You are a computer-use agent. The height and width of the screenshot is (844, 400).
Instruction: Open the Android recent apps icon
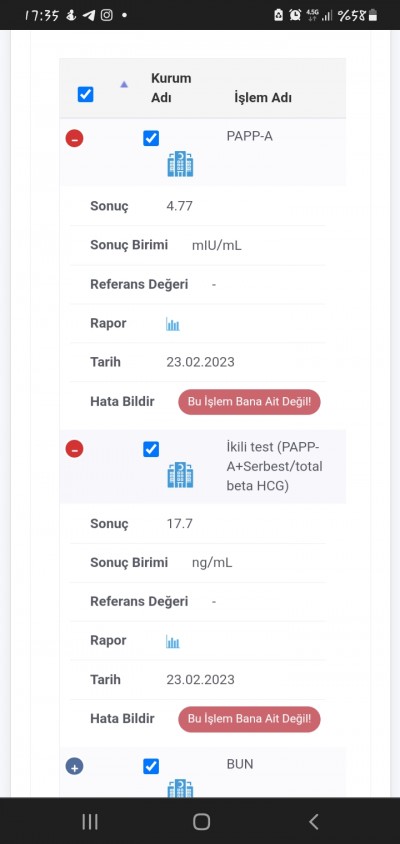(x=90, y=821)
